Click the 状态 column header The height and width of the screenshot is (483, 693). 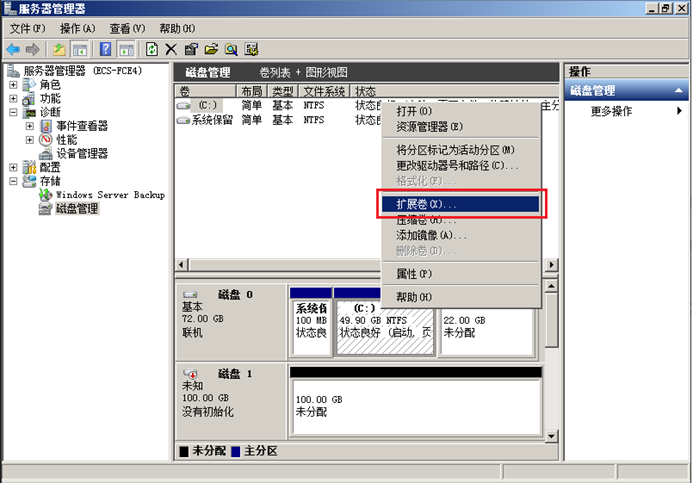tap(454, 91)
